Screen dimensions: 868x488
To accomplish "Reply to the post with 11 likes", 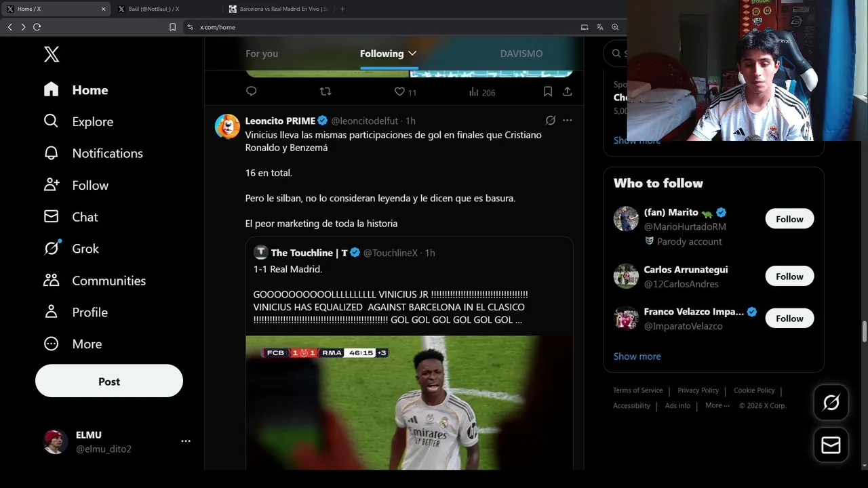I will pos(251,91).
